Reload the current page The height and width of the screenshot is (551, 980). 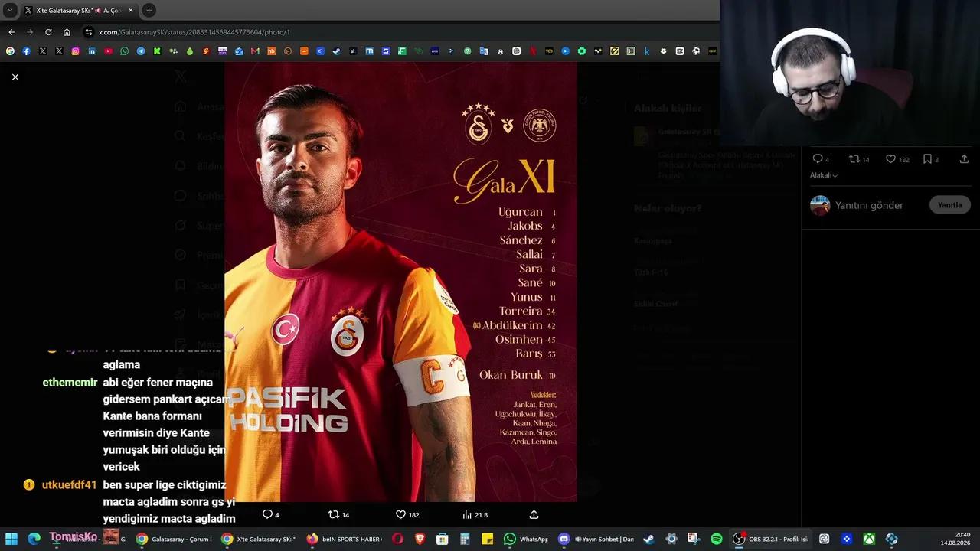tap(48, 32)
